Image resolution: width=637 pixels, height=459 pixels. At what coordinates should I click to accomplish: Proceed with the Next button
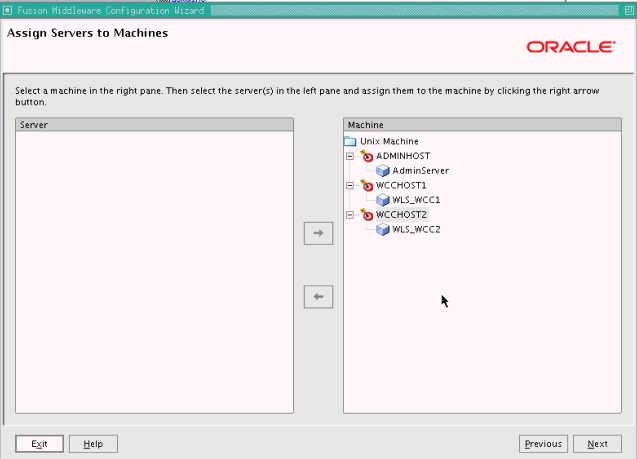point(597,444)
